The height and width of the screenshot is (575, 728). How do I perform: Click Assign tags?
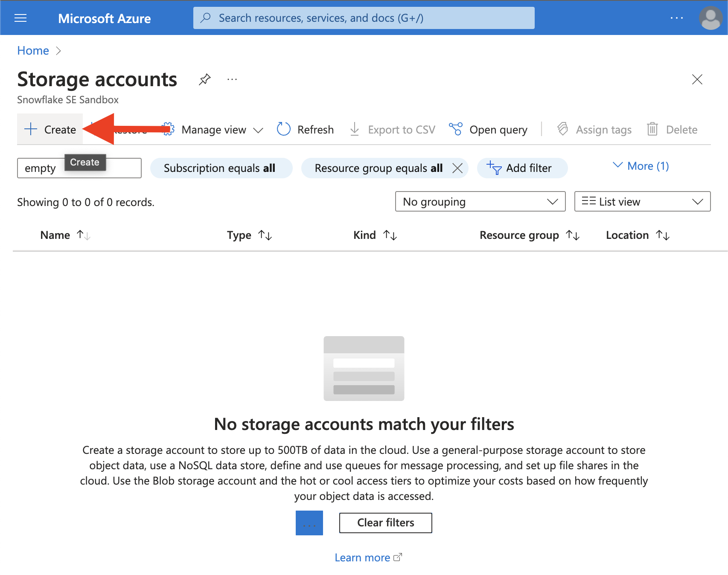click(x=594, y=130)
